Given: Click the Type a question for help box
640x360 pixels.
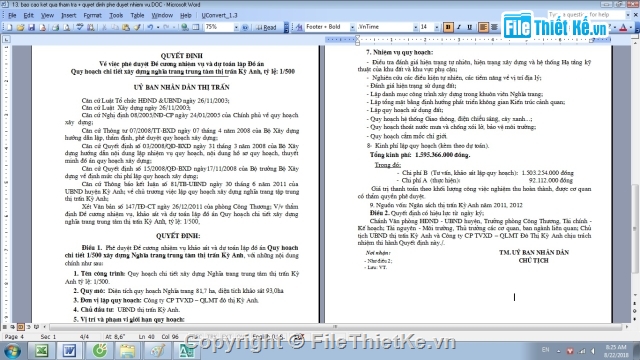Looking at the screenshot, I should point(588,15).
